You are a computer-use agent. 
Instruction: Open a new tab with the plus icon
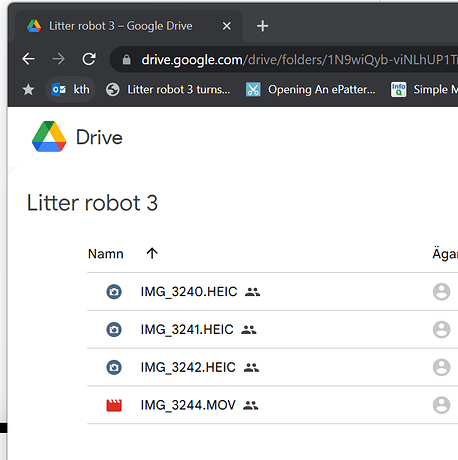point(263,26)
